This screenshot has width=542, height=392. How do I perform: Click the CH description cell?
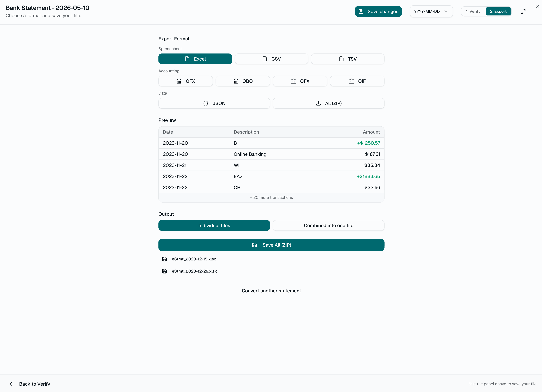click(237, 187)
